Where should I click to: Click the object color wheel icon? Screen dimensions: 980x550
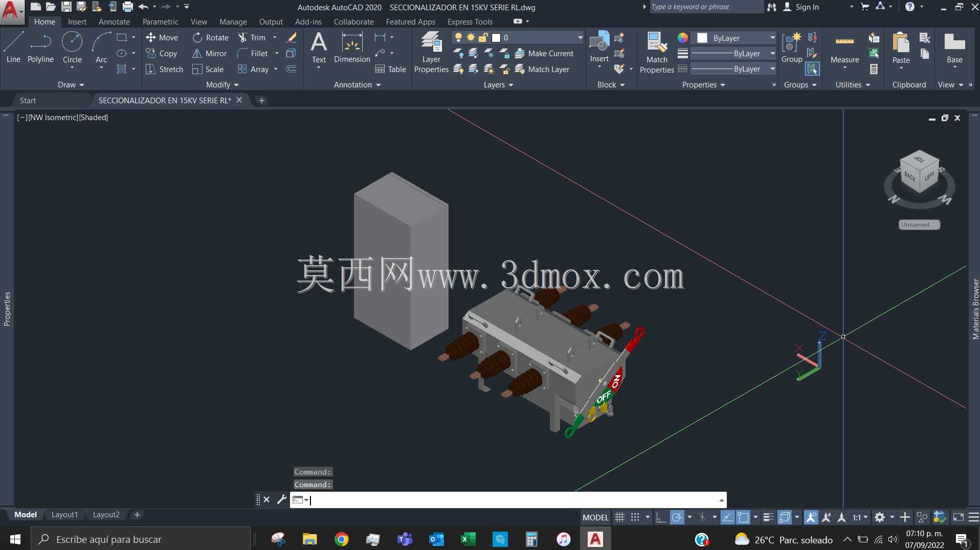coord(682,38)
